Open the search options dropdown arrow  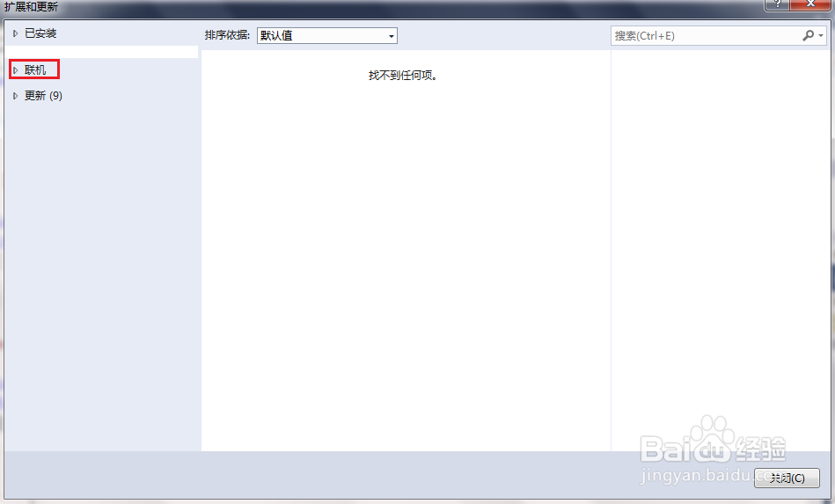[x=821, y=36]
